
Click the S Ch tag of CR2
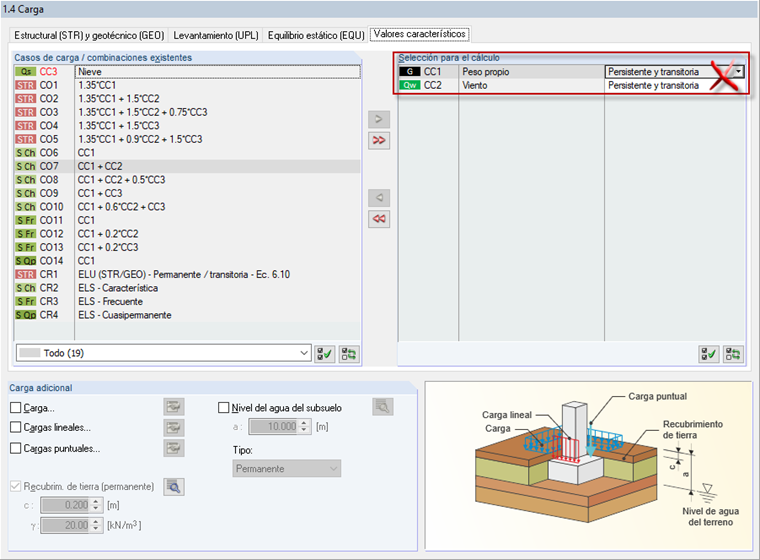click(x=26, y=288)
